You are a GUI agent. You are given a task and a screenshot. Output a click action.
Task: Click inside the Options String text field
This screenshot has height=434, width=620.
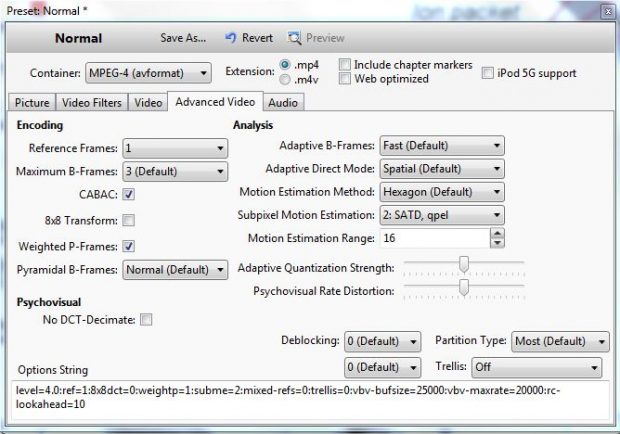[x=310, y=400]
